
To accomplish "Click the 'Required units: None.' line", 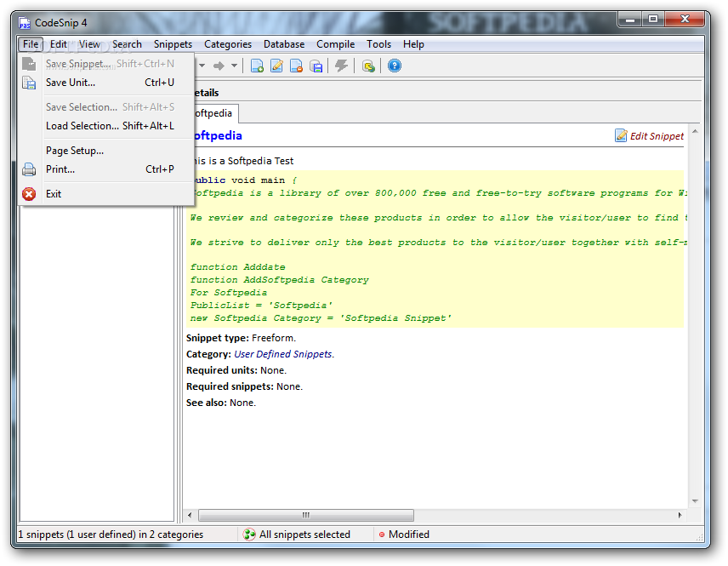I will point(236,370).
